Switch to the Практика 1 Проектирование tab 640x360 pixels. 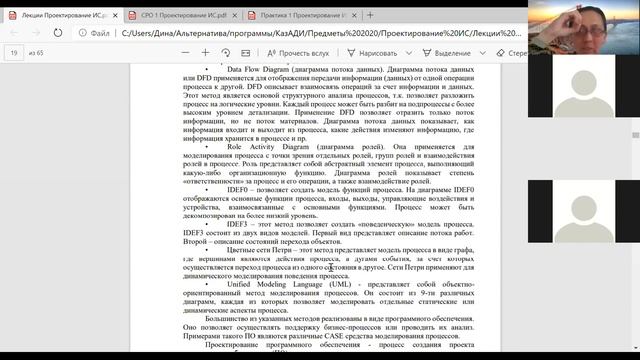pyautogui.click(x=302, y=15)
